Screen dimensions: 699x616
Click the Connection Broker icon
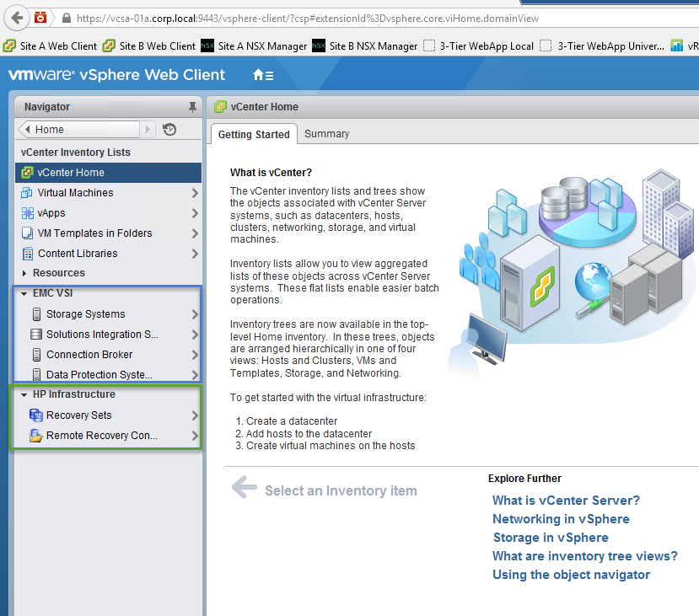pos(36,355)
